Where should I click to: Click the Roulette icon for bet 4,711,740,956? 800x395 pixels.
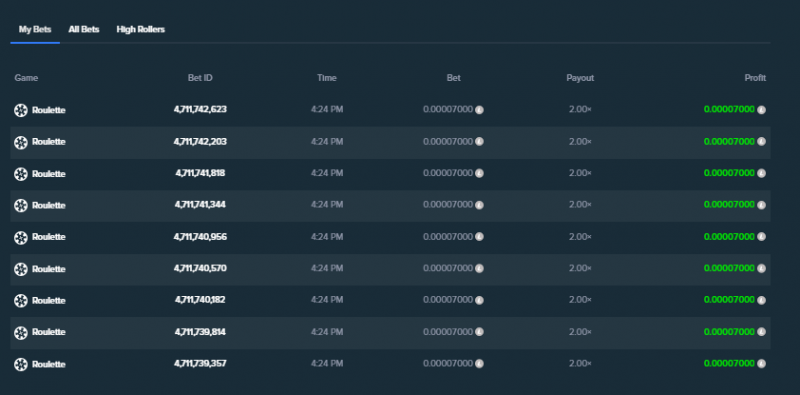coord(21,237)
